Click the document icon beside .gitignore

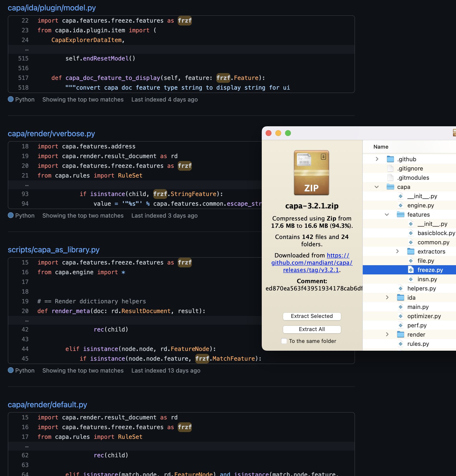pos(390,168)
